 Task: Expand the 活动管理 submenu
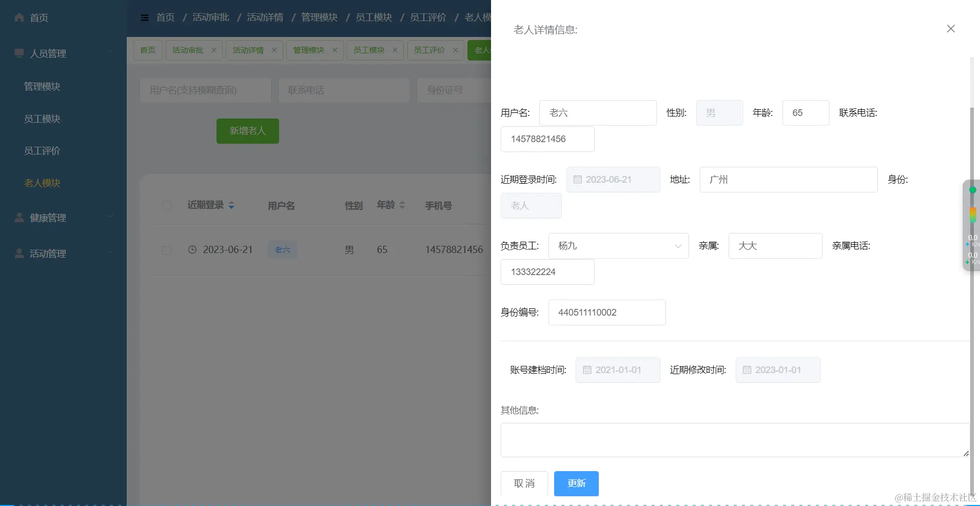(x=110, y=253)
